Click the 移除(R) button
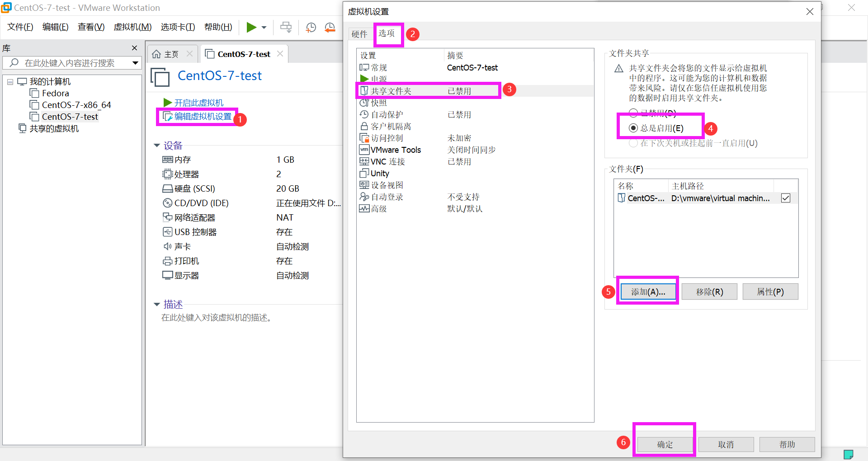Image resolution: width=868 pixels, height=461 pixels. 709,292
